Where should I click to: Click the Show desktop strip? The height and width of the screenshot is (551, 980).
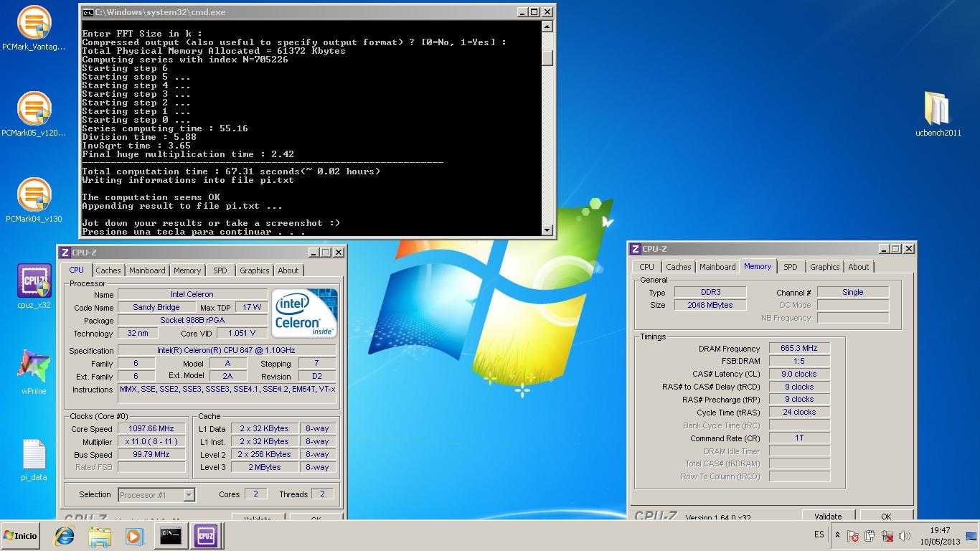(973, 536)
